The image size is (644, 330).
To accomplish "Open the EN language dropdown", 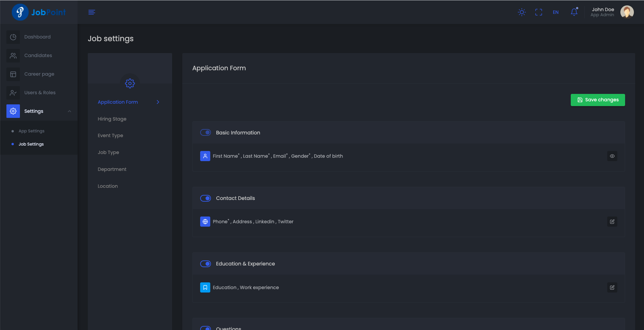I will tap(556, 12).
